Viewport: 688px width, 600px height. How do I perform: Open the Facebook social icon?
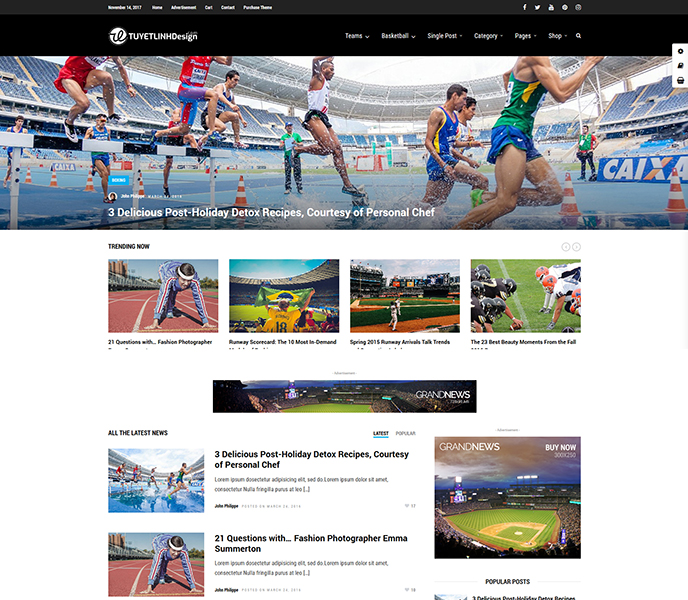(x=524, y=7)
